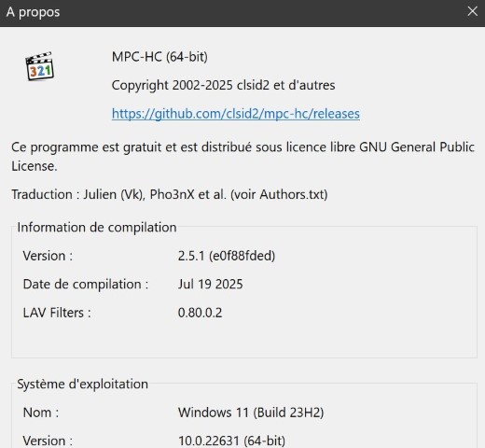Click the Traduction credits line
The height and width of the screenshot is (448, 485).
point(170,194)
